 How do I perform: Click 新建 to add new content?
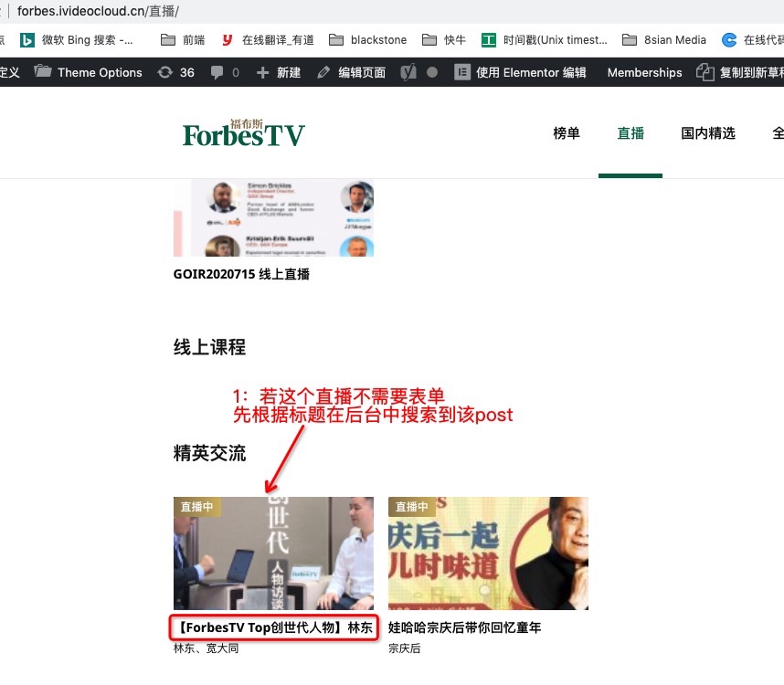279,72
